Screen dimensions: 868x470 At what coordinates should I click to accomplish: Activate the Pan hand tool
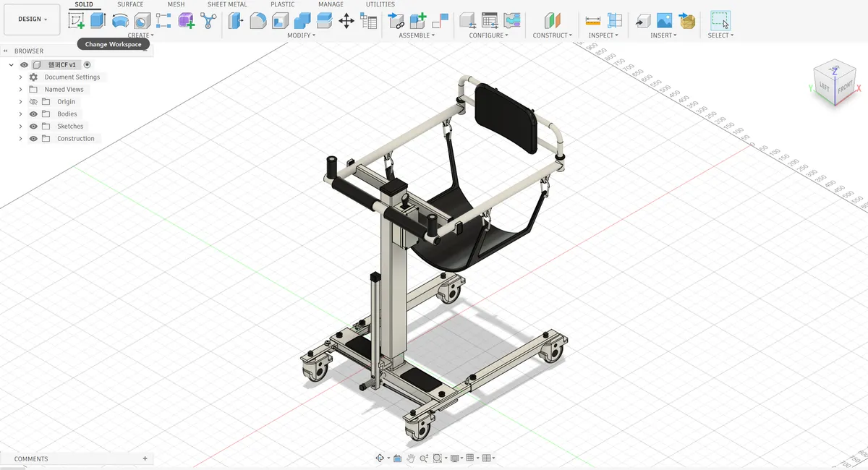click(411, 458)
